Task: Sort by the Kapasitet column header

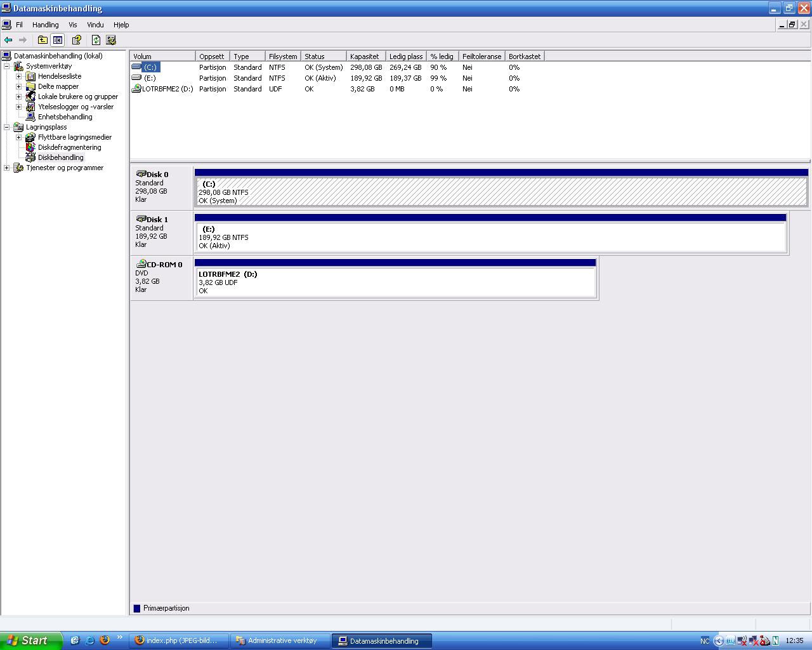Action: 365,56
